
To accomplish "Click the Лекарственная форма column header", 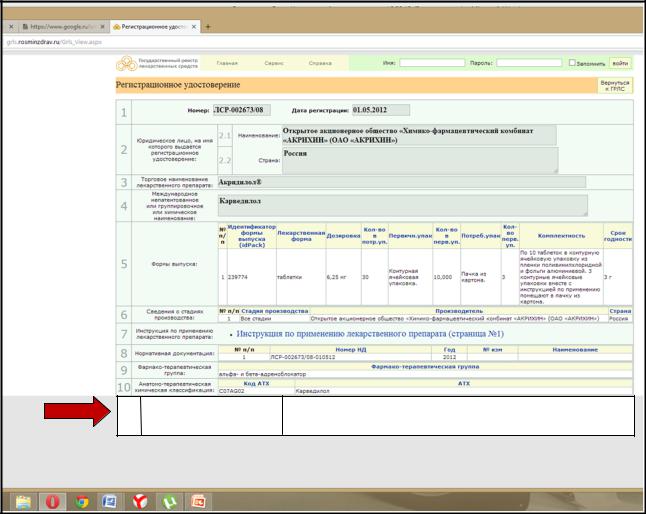I will click(x=301, y=236).
